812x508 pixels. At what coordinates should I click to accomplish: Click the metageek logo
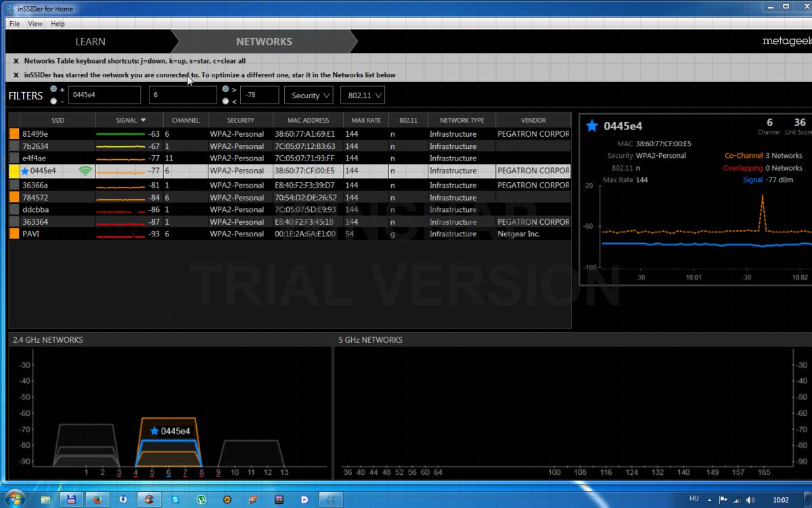(x=787, y=41)
